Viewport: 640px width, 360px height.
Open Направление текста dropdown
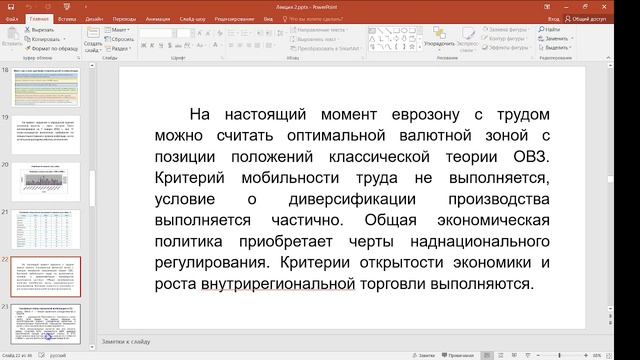[320, 30]
